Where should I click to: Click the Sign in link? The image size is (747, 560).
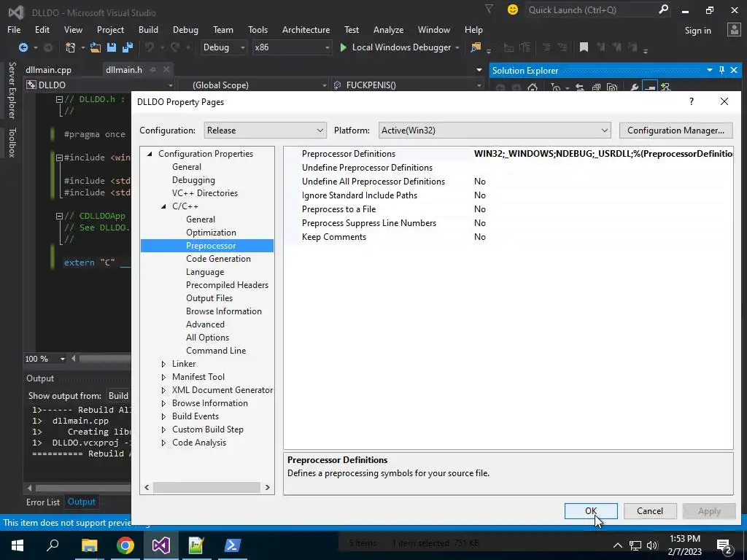click(697, 31)
